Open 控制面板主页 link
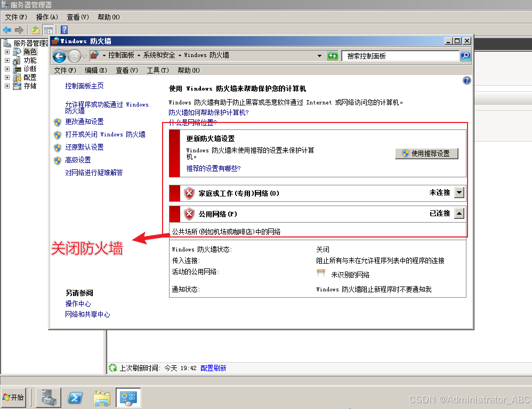The image size is (532, 409). click(x=84, y=86)
